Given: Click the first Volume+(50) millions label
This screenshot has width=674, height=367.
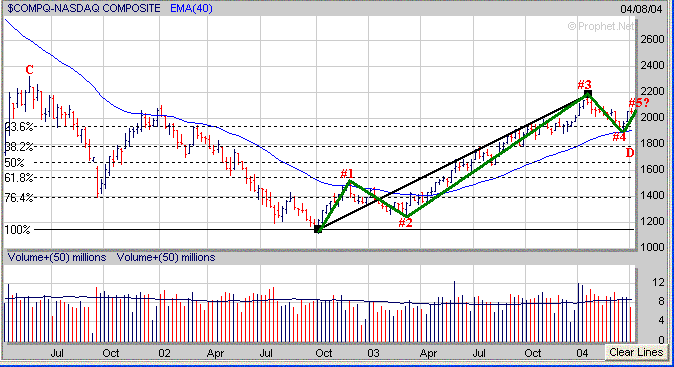Looking at the screenshot, I should click(57, 257).
